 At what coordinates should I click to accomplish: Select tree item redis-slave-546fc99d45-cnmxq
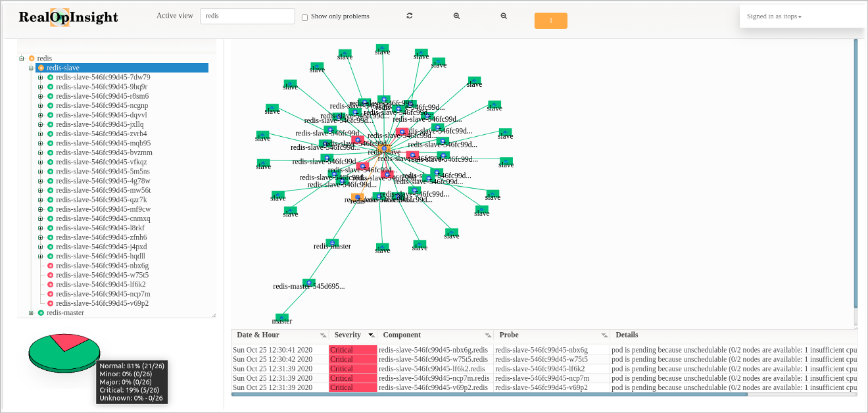[103, 218]
